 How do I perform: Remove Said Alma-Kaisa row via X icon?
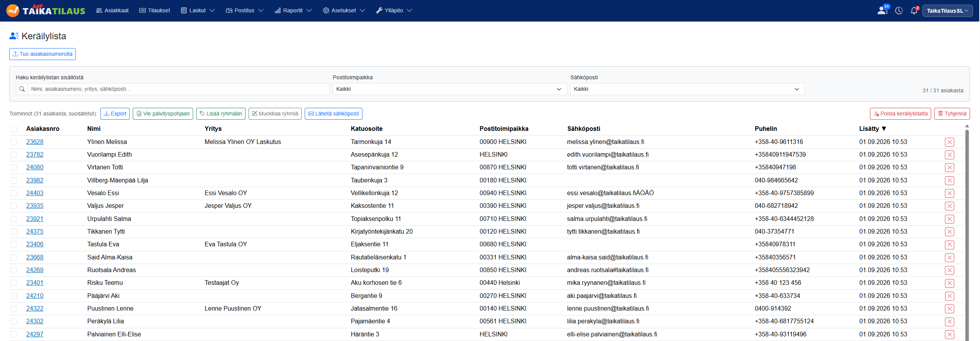pyautogui.click(x=949, y=257)
